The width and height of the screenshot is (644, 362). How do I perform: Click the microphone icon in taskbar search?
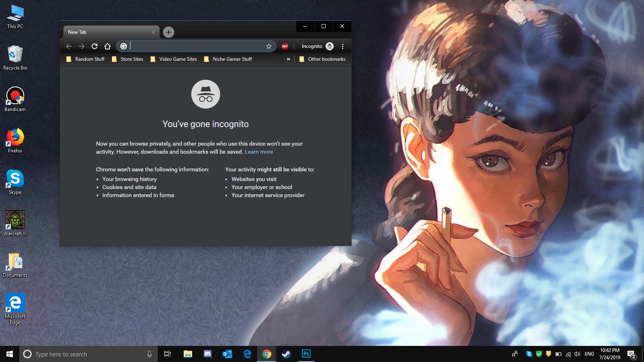[149, 354]
